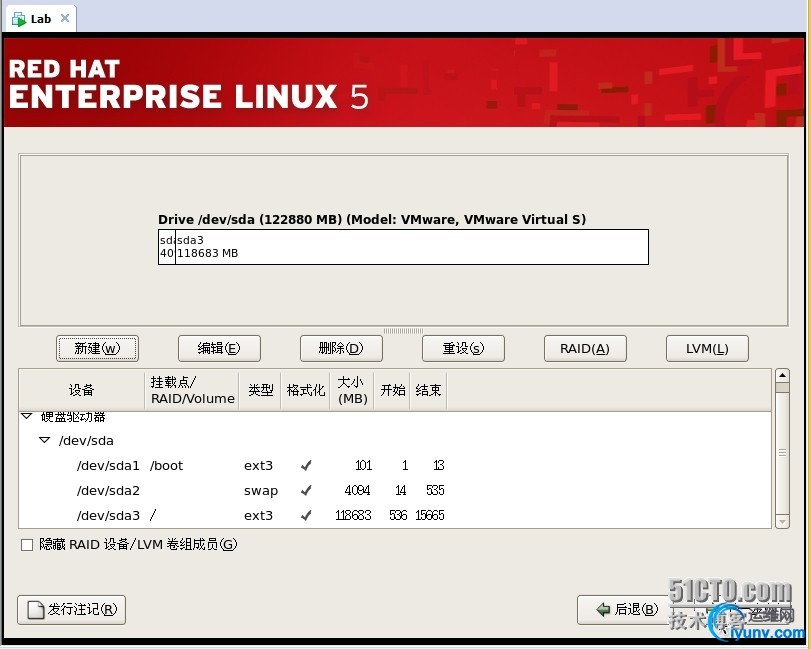Open the RAID(A) dialog
The height and width of the screenshot is (649, 811).
click(x=585, y=349)
